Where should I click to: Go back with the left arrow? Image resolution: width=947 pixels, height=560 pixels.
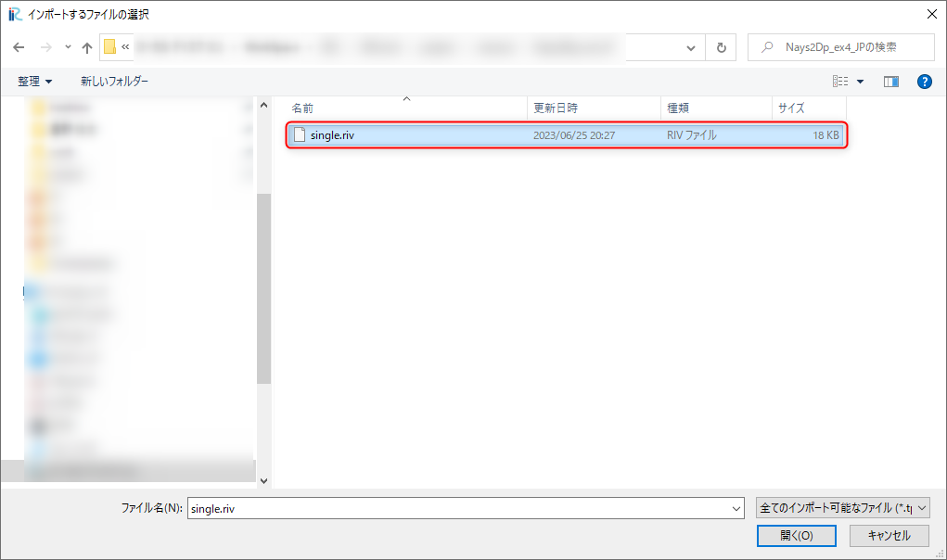[19, 47]
